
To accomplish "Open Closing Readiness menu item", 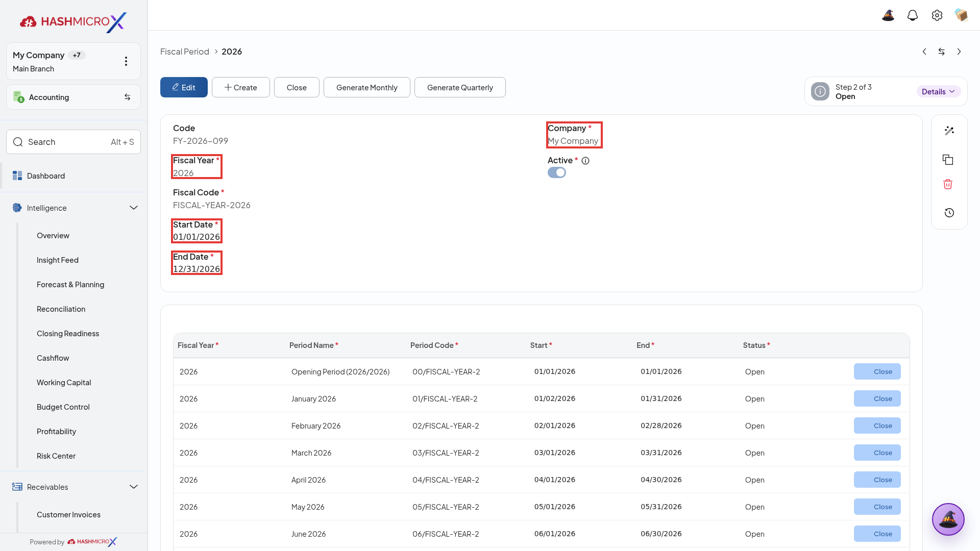I will tap(68, 334).
